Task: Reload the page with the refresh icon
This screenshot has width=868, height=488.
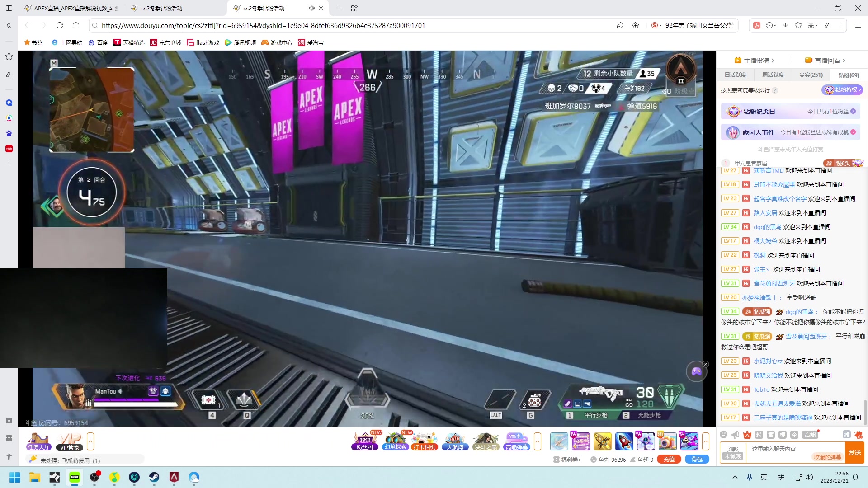Action: tap(60, 25)
